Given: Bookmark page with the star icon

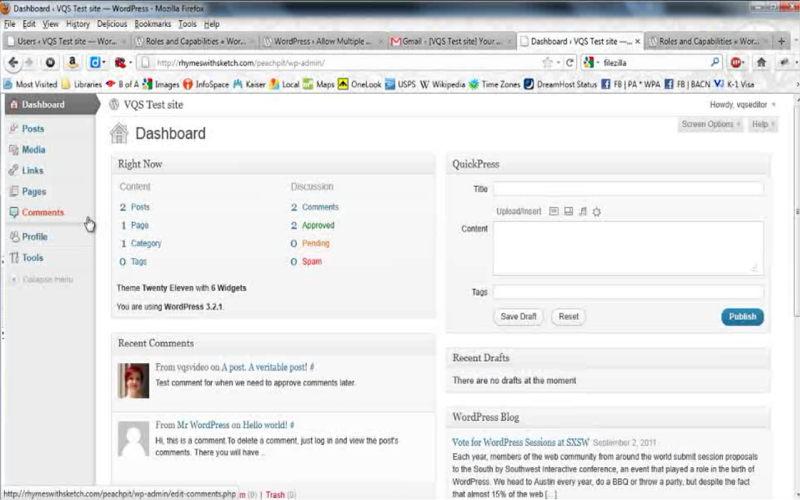Looking at the screenshot, I should point(547,63).
